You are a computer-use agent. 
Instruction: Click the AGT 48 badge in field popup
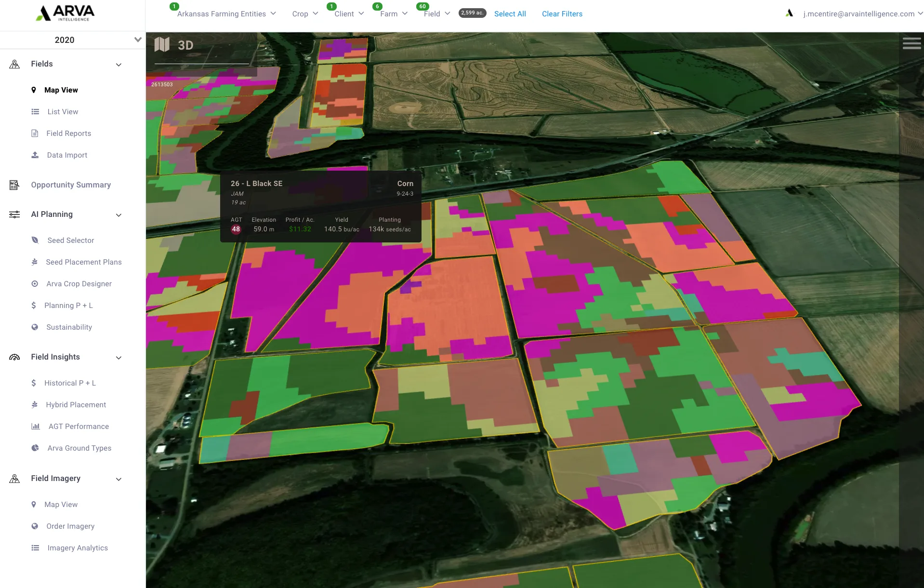[236, 229]
